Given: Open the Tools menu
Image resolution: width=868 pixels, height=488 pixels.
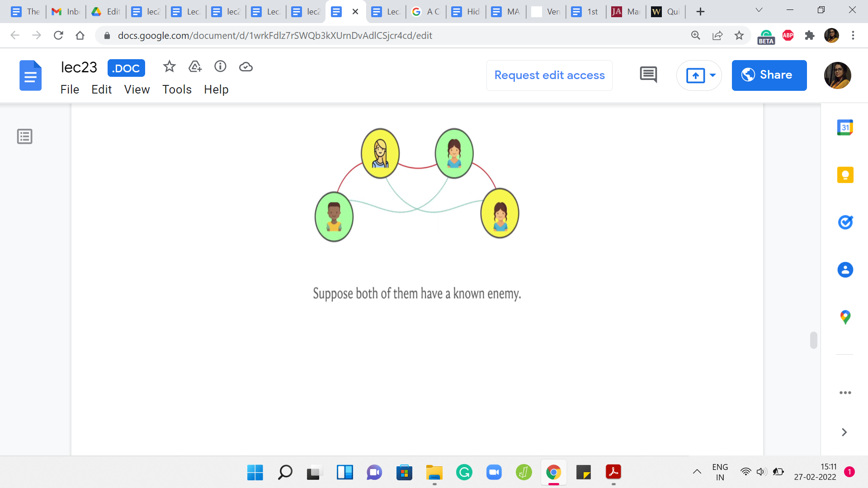Looking at the screenshot, I should (x=177, y=89).
